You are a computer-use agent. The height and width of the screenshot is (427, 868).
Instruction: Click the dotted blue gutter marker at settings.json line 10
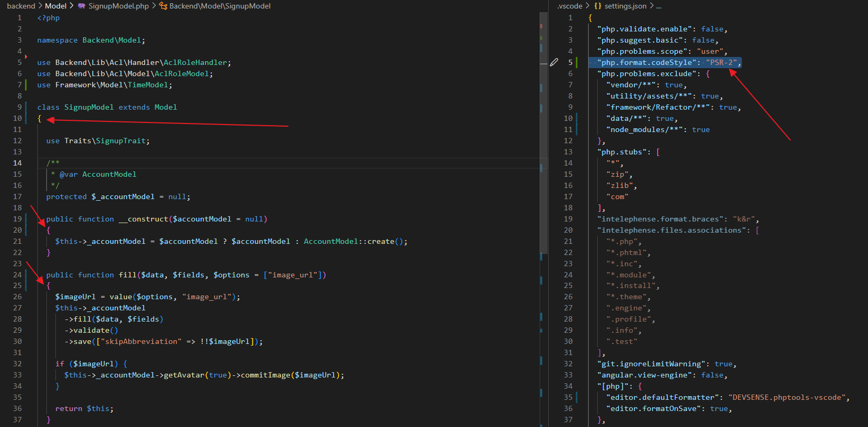[577, 118]
